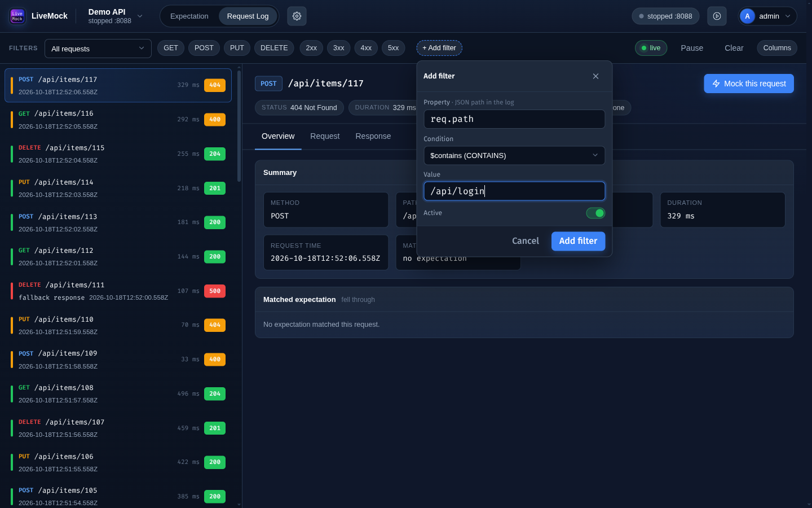
Task: Toggle the Active switch in Add filter
Action: click(595, 213)
